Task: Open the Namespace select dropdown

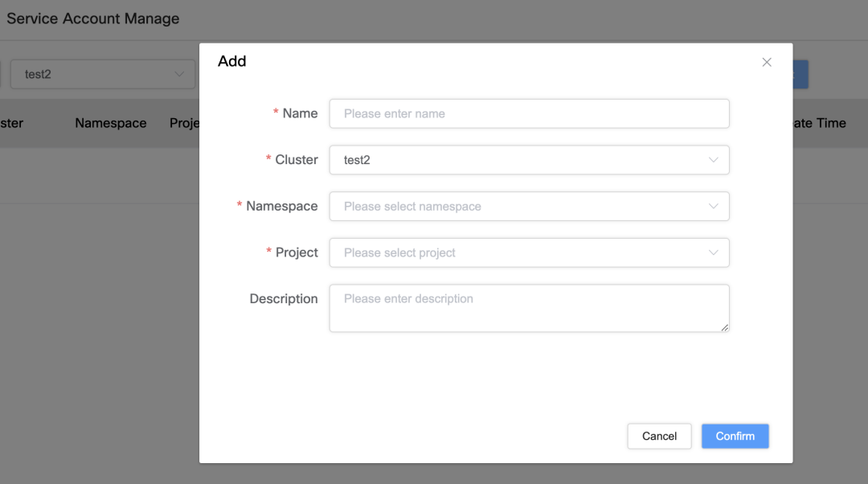Action: pos(529,206)
